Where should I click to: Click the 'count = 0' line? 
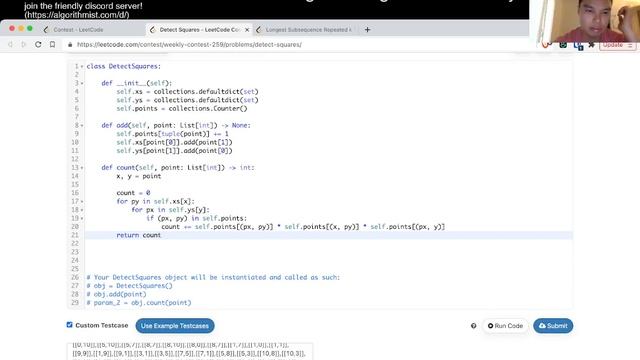133,193
